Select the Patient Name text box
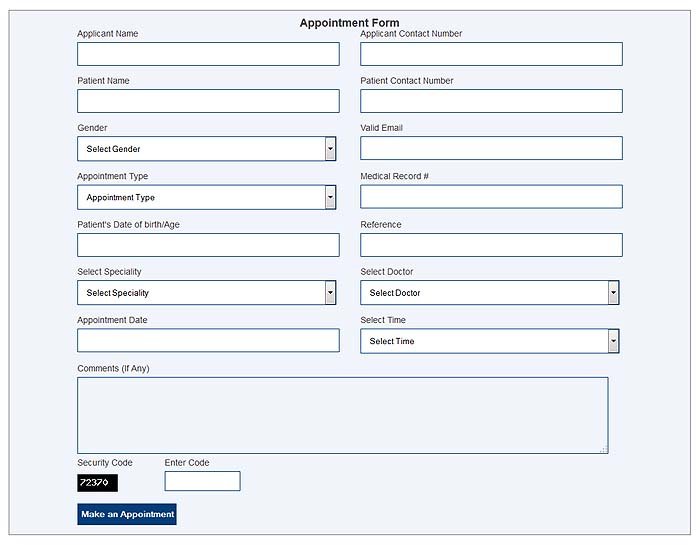 tap(208, 101)
